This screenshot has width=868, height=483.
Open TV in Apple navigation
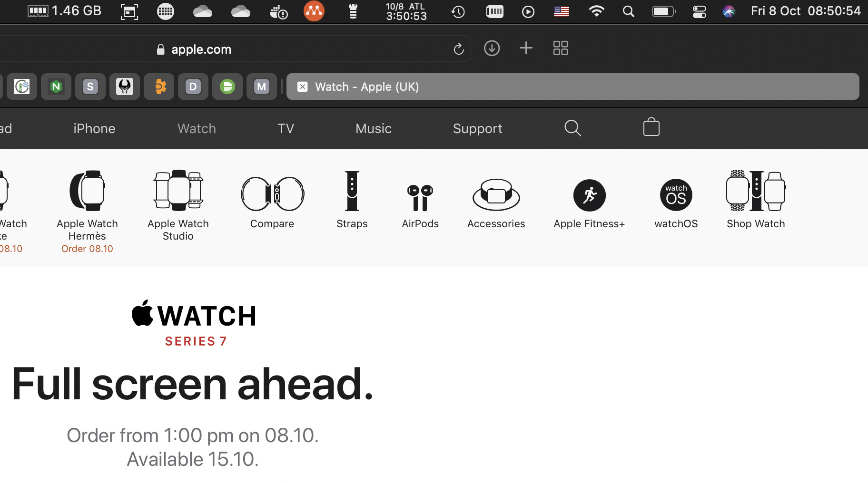[x=286, y=128]
